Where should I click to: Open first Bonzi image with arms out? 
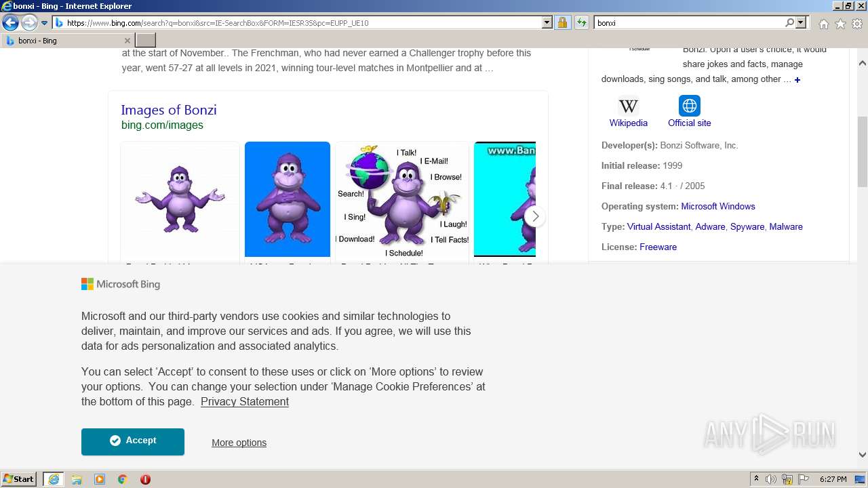coord(180,199)
